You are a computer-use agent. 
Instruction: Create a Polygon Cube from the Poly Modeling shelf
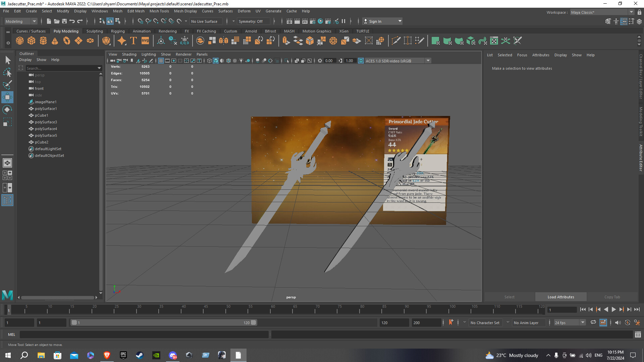tap(32, 41)
